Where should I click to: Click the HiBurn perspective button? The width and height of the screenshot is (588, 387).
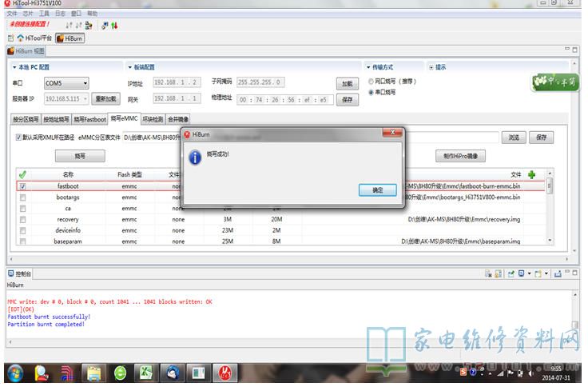click(70, 38)
